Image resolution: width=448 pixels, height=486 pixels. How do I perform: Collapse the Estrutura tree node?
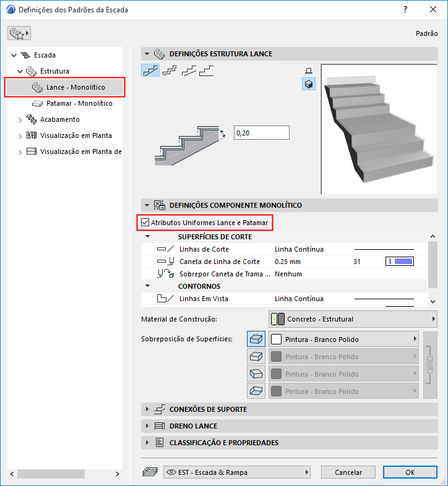tap(20, 72)
